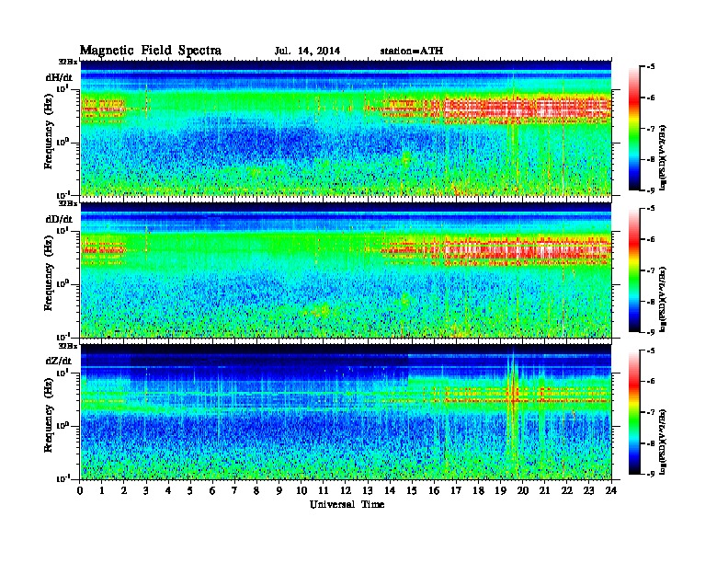Click the dD/dt panel color bar
728x563 pixels.
[x=633, y=270]
